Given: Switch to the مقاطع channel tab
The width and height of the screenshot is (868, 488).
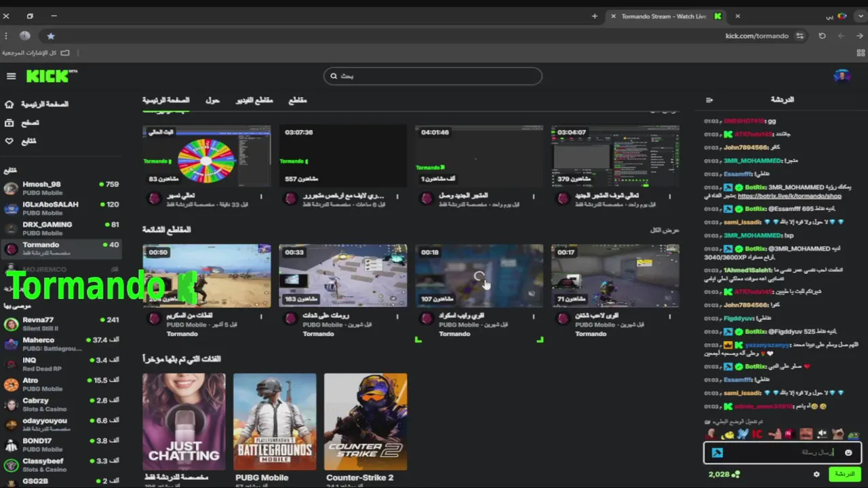Looking at the screenshot, I should [x=298, y=100].
